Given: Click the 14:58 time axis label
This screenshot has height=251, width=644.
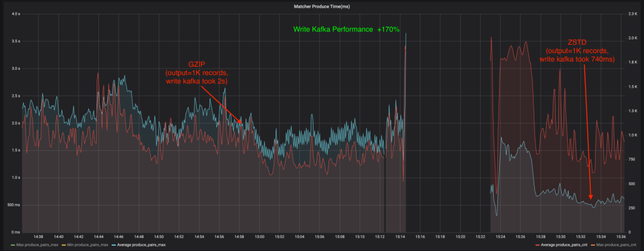Looking at the screenshot, I should [239, 237].
